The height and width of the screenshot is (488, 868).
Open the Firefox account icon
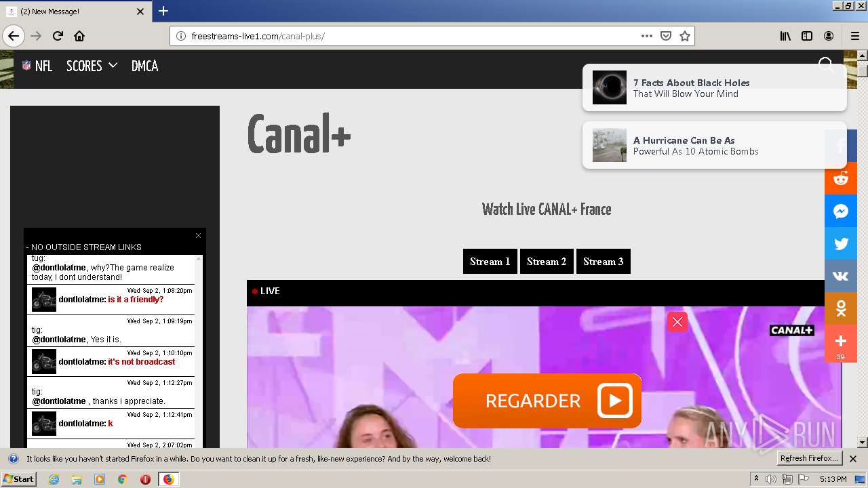coord(829,36)
